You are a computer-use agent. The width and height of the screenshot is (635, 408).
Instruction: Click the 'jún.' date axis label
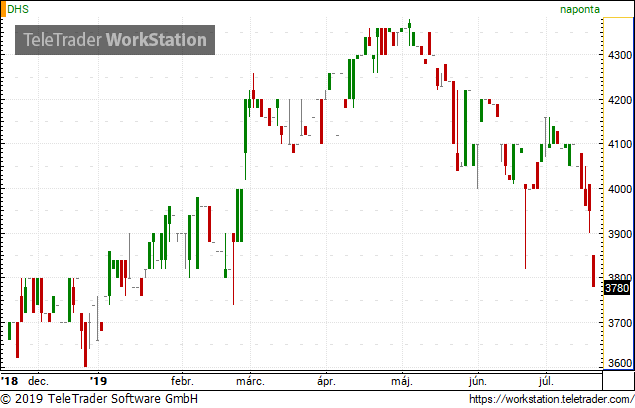point(477,381)
